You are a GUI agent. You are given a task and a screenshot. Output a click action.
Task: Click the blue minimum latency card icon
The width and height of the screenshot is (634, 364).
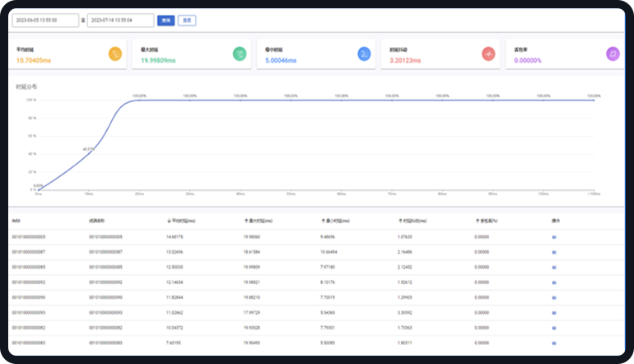[x=364, y=54]
